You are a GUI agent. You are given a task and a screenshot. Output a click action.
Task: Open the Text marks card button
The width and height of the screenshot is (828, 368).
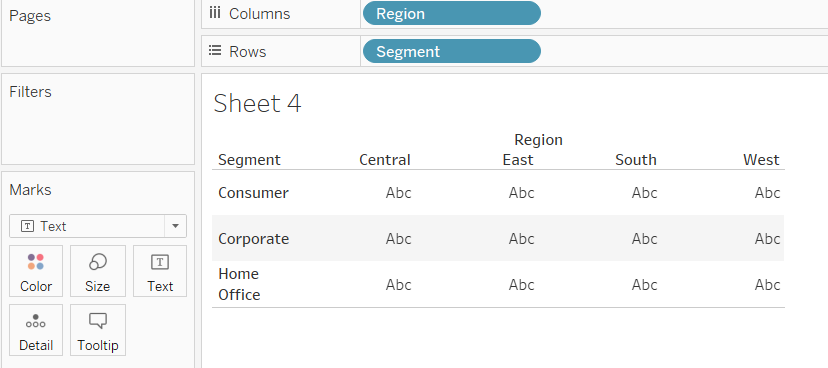(x=160, y=271)
